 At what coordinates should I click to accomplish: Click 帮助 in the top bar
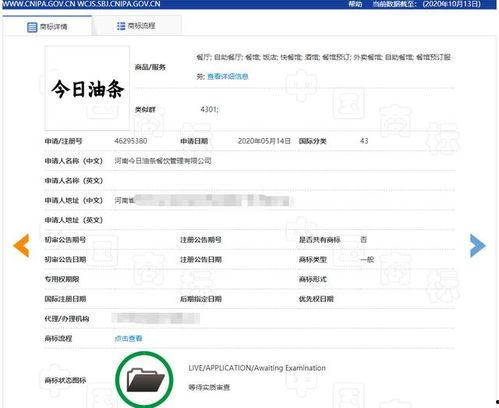point(355,4)
